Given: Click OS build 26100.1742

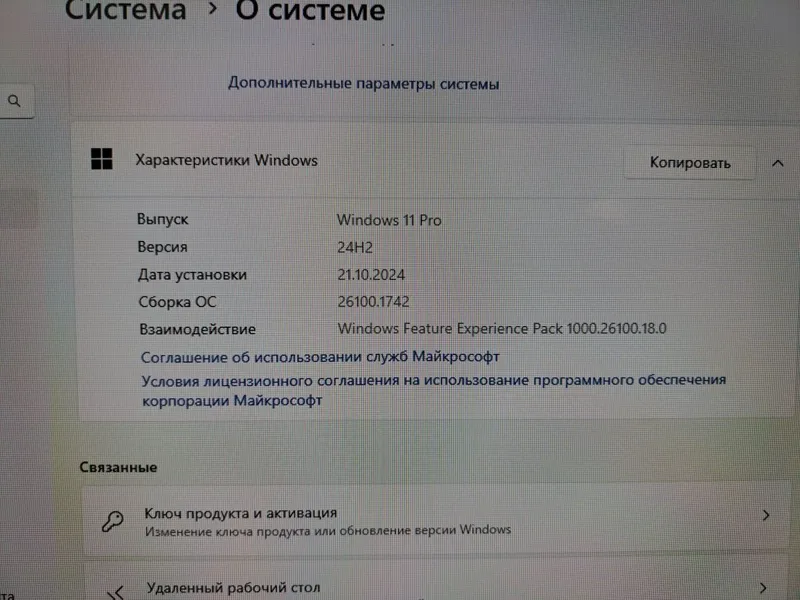Looking at the screenshot, I should [373, 302].
